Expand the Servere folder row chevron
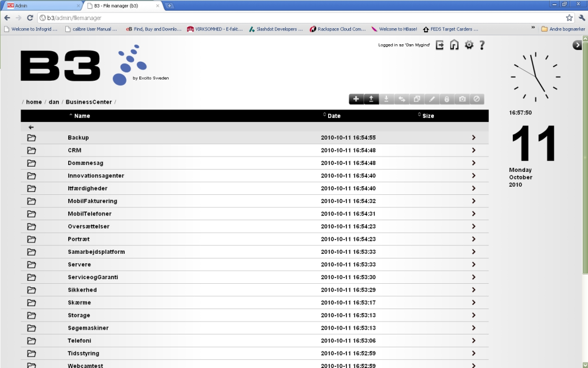Image resolution: width=588 pixels, height=368 pixels. [x=473, y=264]
